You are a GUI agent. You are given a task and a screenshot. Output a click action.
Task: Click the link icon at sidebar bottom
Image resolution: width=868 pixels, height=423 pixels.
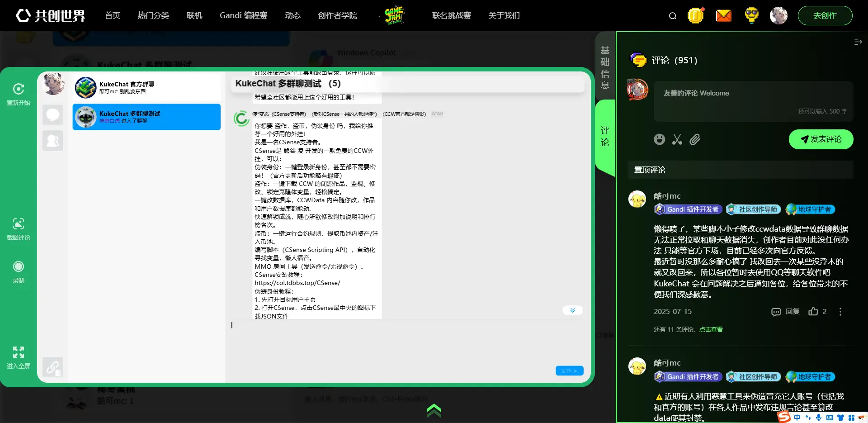click(52, 367)
